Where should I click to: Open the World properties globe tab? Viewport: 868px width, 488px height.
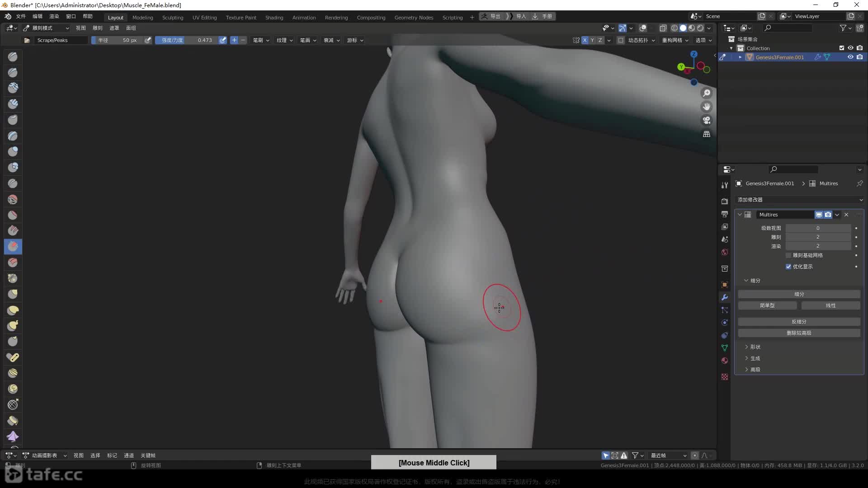point(725,252)
